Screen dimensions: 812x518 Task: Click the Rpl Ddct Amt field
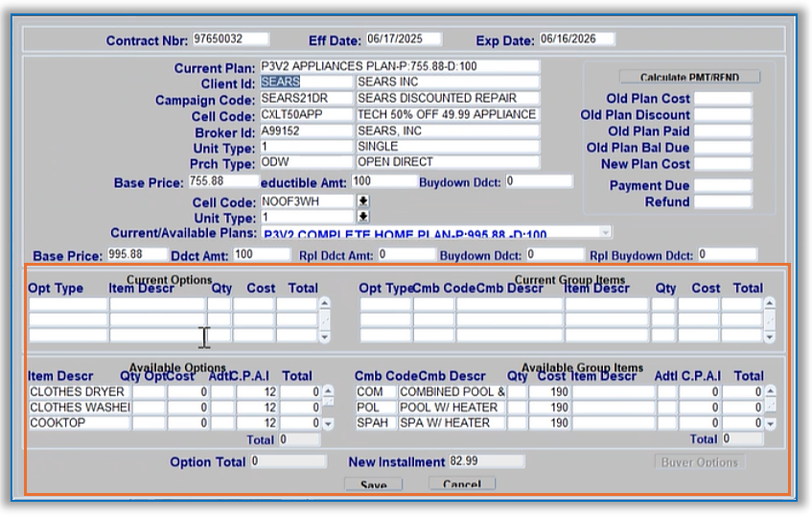tap(406, 254)
